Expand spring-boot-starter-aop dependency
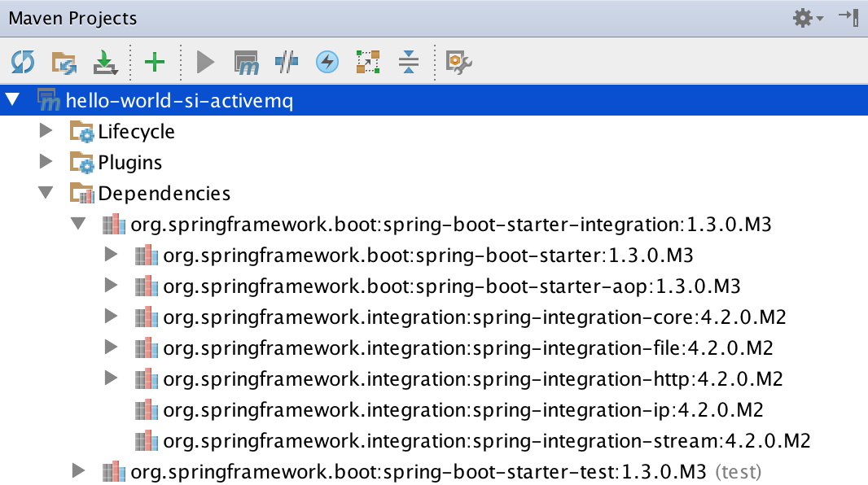 [112, 286]
